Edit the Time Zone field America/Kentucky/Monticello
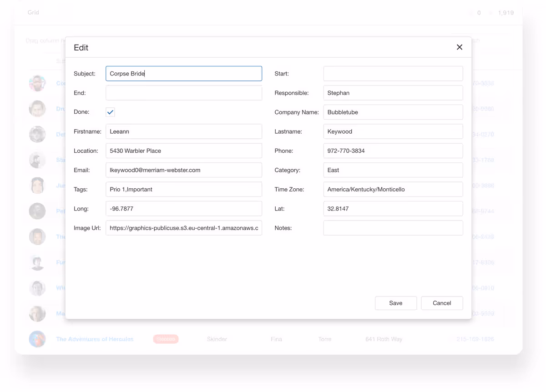 tap(393, 190)
